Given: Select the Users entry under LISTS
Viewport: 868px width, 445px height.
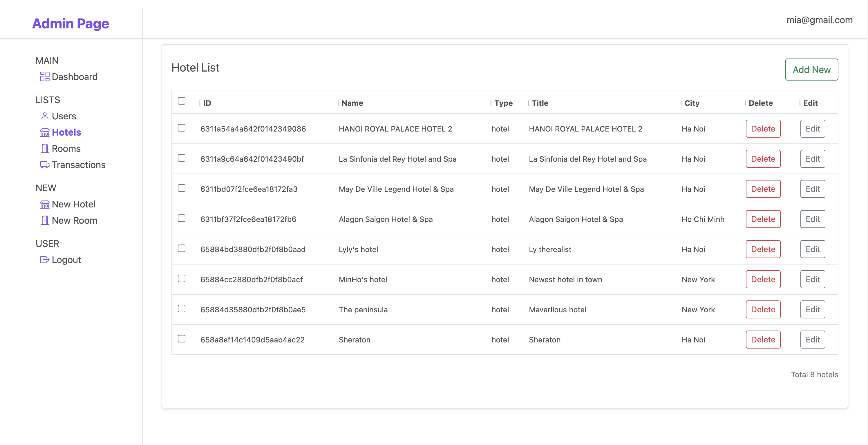Looking at the screenshot, I should pos(64,116).
